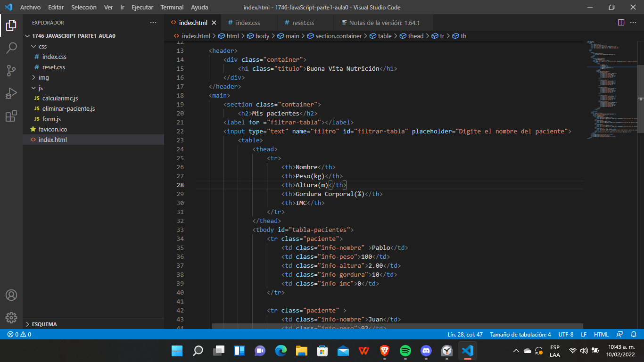This screenshot has height=362, width=644.
Task: Click errors and warnings status indicator
Action: (x=19, y=335)
